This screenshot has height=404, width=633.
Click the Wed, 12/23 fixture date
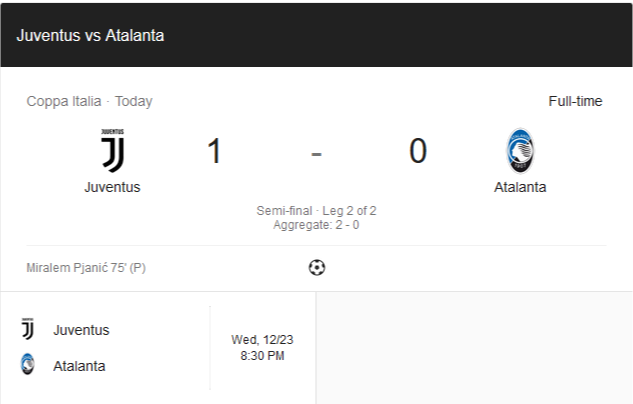click(x=262, y=340)
